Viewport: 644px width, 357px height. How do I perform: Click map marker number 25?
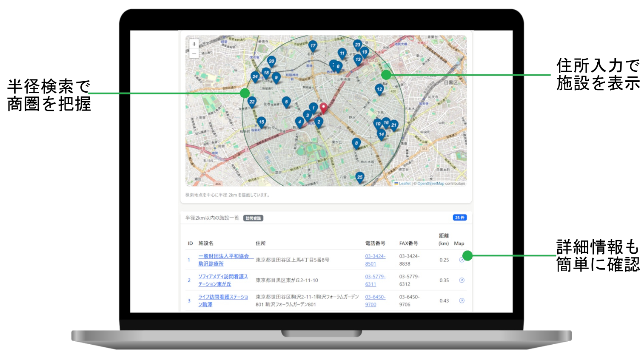point(360,177)
